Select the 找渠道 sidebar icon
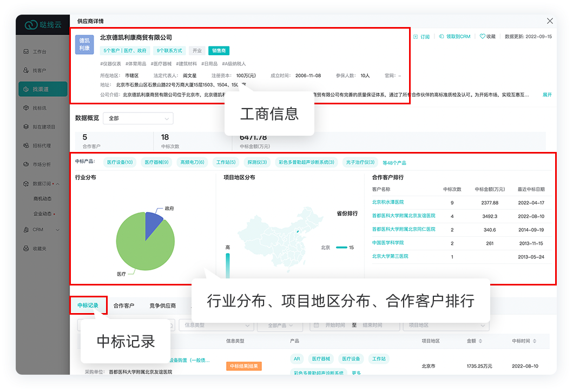This screenshot has height=392, width=573. point(26,89)
